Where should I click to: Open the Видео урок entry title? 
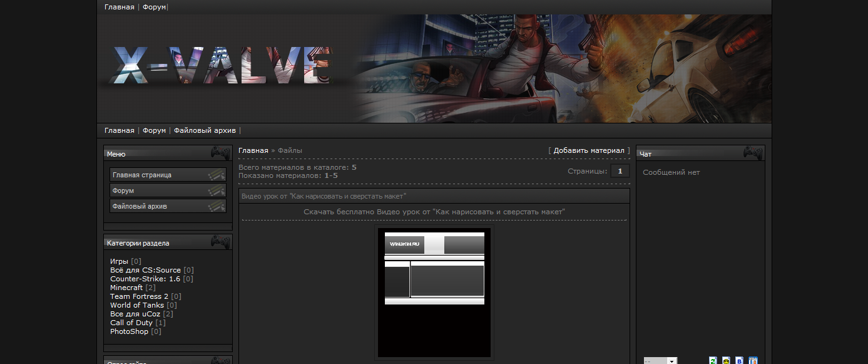324,196
